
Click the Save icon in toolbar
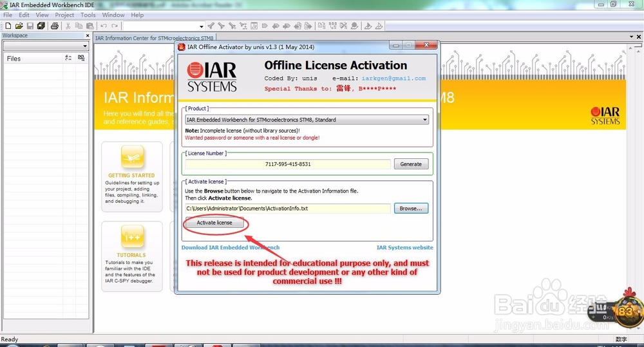coord(30,26)
